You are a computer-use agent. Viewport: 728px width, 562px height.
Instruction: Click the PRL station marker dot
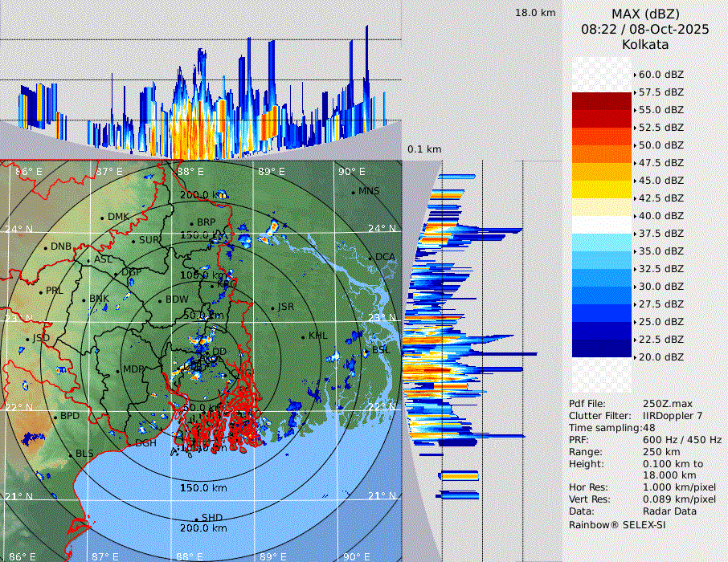click(40, 291)
